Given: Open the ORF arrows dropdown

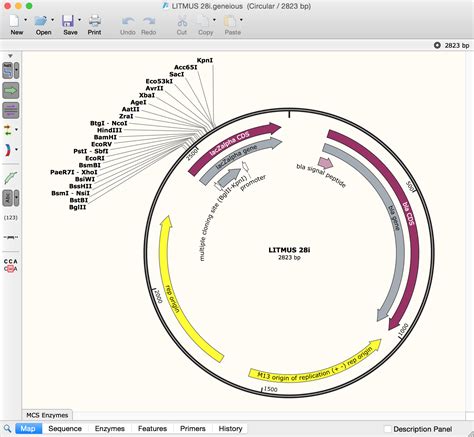Looking at the screenshot, I should point(16,129).
